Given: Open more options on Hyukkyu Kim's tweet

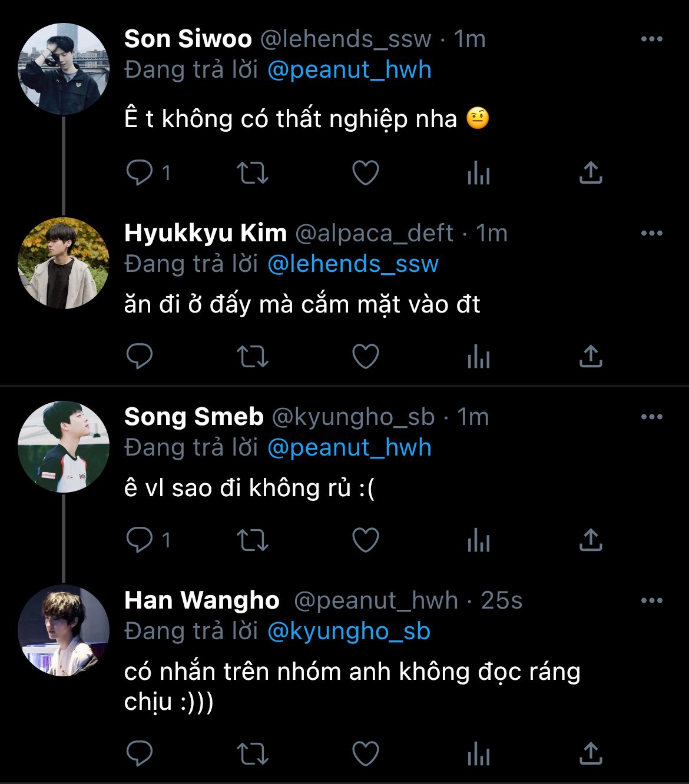Looking at the screenshot, I should click(651, 234).
